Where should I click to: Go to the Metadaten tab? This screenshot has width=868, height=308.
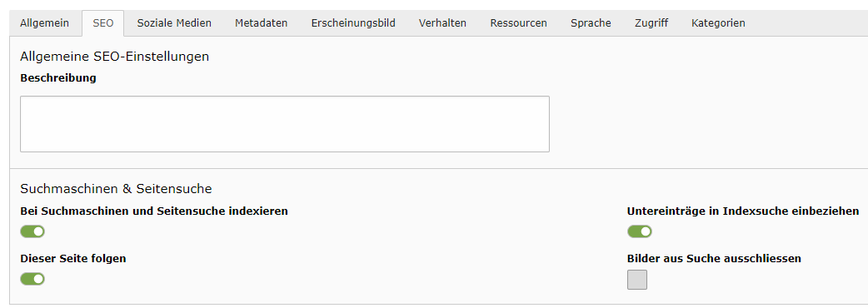point(262,23)
